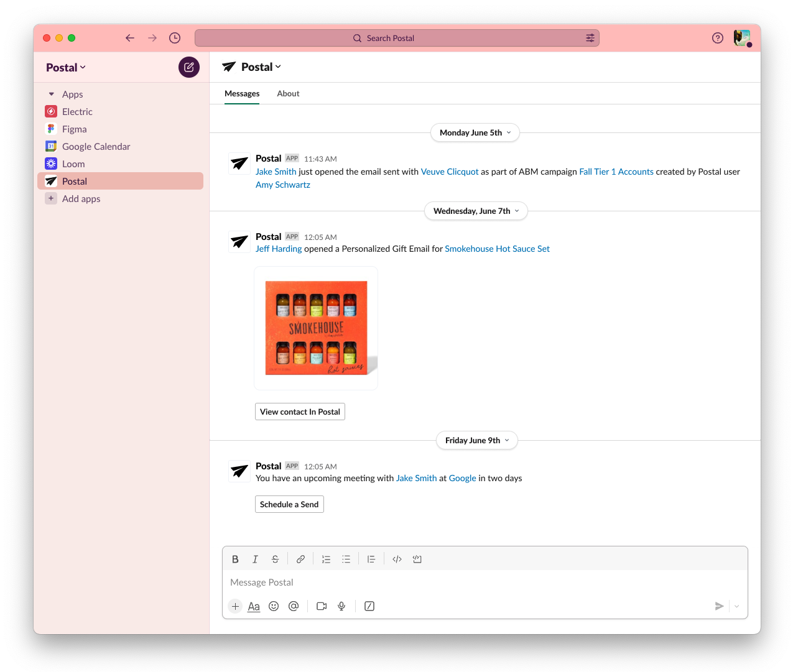Open the history clock icon
This screenshot has width=793, height=672.
[175, 38]
